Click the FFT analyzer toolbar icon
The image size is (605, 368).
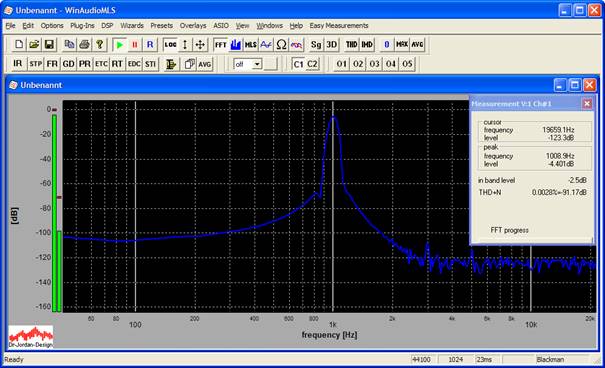tap(220, 45)
